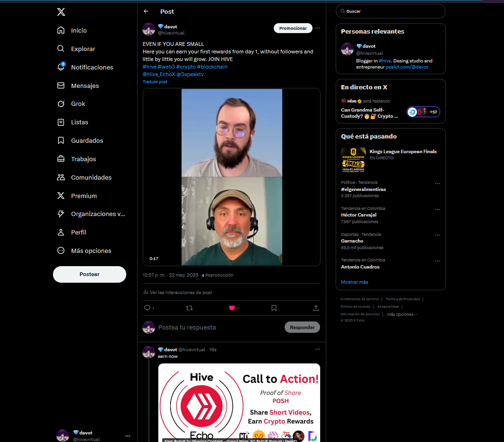Open Accesibilidad footer link
Screen dimensions: 504x442
[388, 307]
